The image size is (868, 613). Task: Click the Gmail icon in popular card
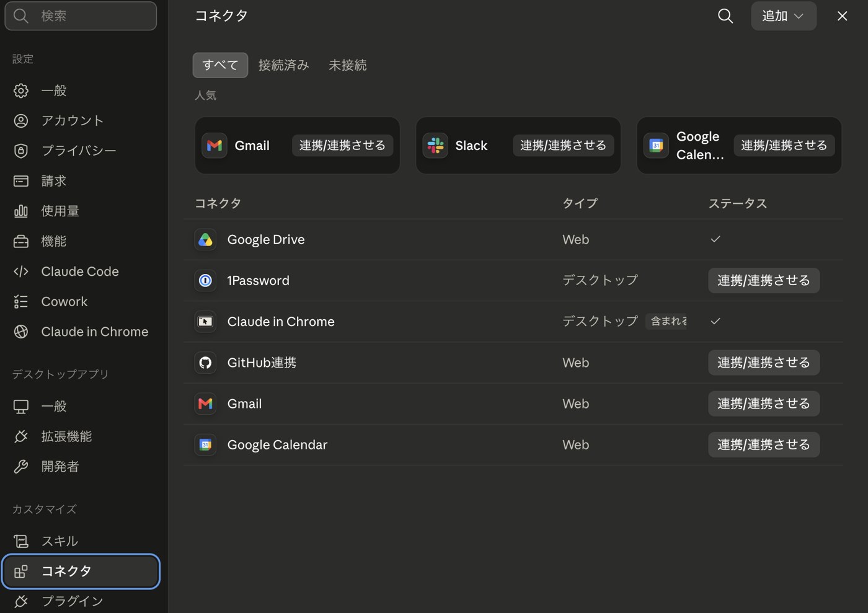(215, 146)
